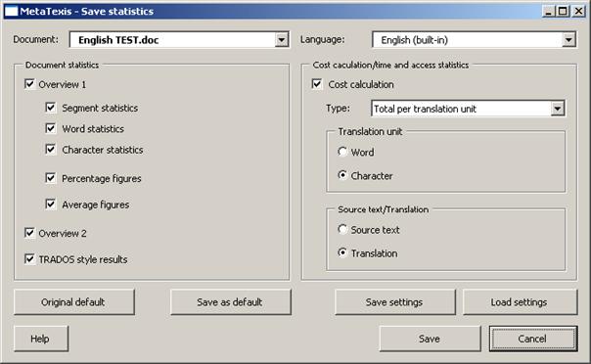591x364 pixels.
Task: Open the Help button
Action: click(41, 339)
